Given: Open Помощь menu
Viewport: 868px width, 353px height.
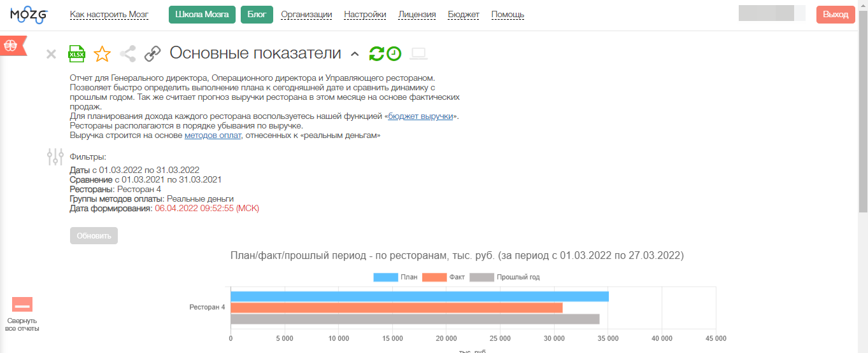Looking at the screenshot, I should 508,15.
